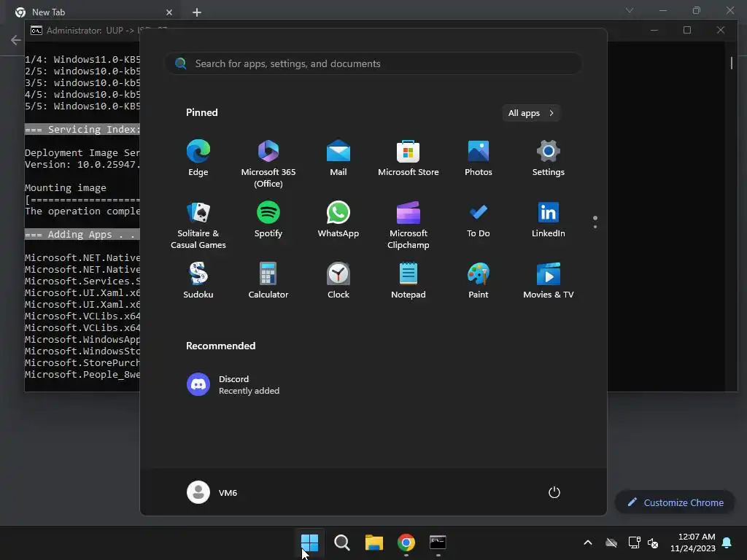
Task: Open the Edge pinned app
Action: pyautogui.click(x=198, y=158)
